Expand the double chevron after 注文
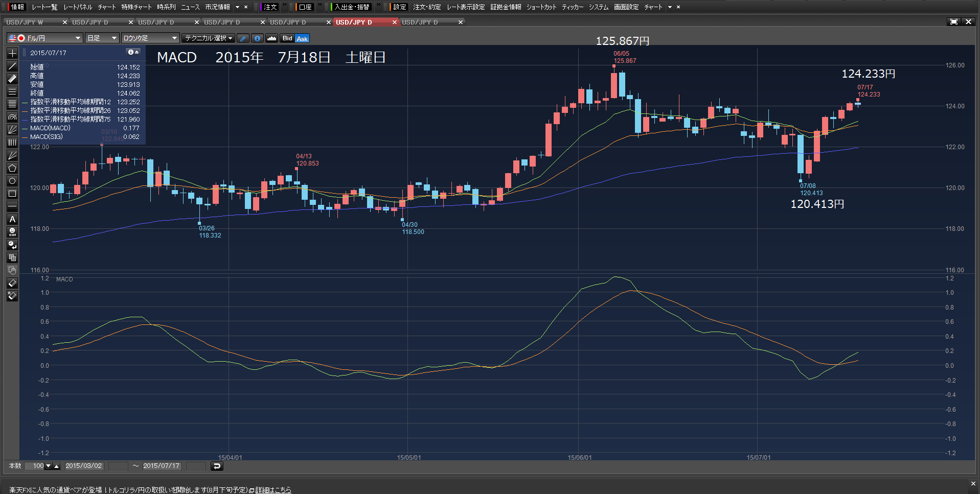980x494 pixels. [x=285, y=5]
